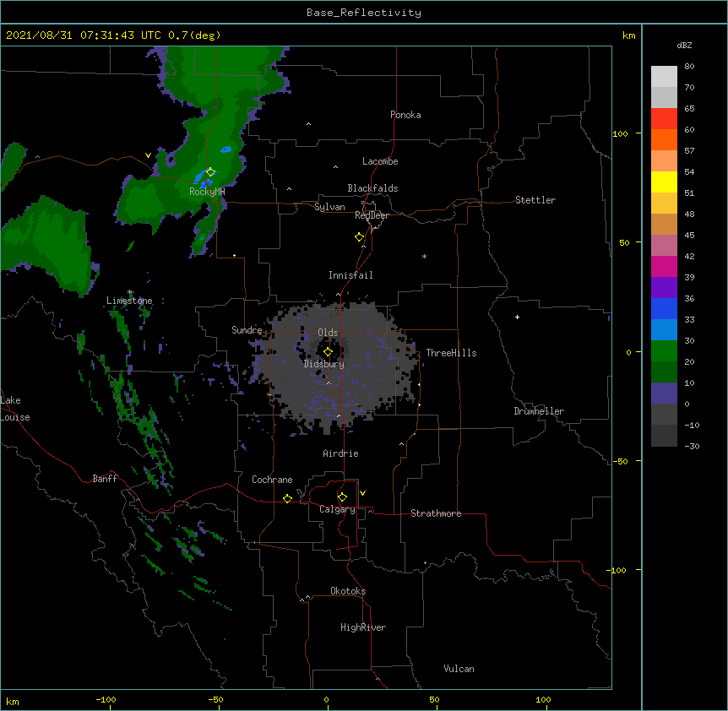Click the -30 value on dBZ legend
Viewport: 728px width, 711px height.
coord(692,446)
